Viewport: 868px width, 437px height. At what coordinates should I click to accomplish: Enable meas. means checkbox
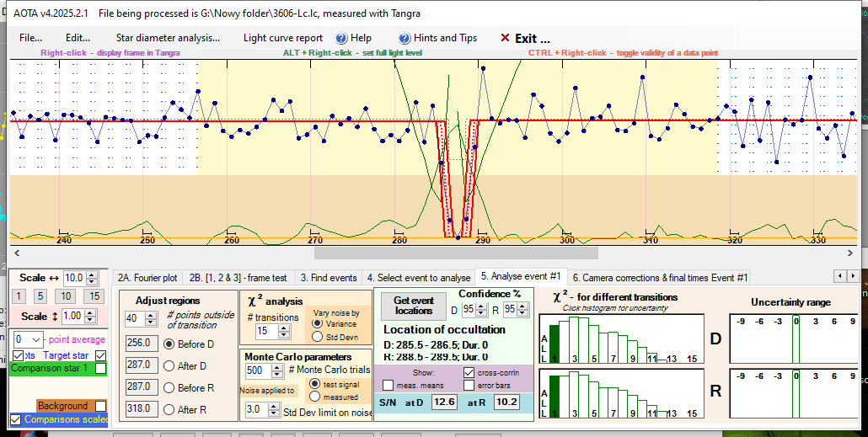pyautogui.click(x=388, y=385)
